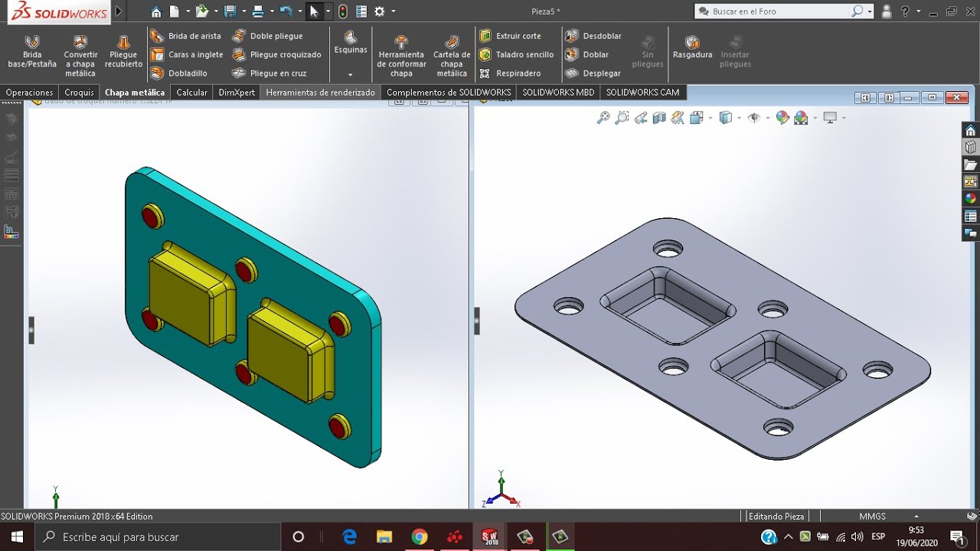
Task: Click the Rebuild traffic light icon
Action: [342, 11]
